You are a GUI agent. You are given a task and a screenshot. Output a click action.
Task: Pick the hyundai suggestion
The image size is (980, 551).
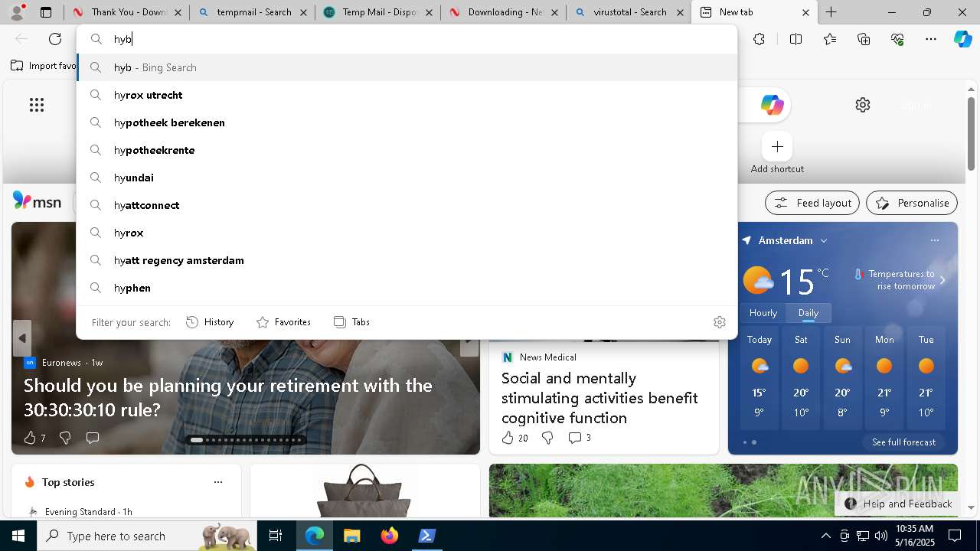(407, 178)
